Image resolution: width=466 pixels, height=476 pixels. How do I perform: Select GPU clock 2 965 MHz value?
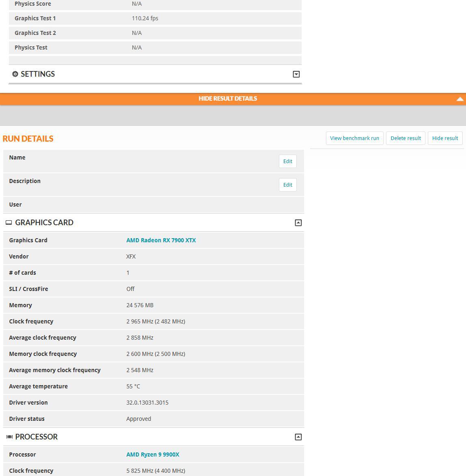tap(156, 321)
